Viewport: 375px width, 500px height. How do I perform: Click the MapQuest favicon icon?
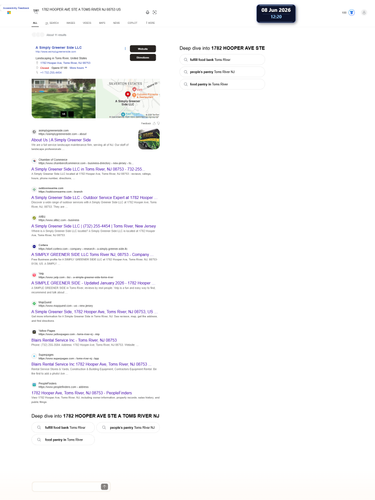click(34, 304)
